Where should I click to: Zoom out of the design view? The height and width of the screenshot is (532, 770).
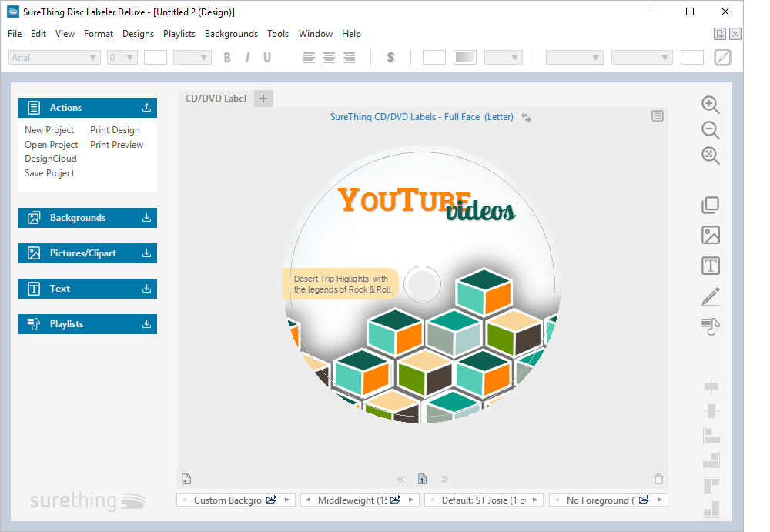tap(709, 129)
